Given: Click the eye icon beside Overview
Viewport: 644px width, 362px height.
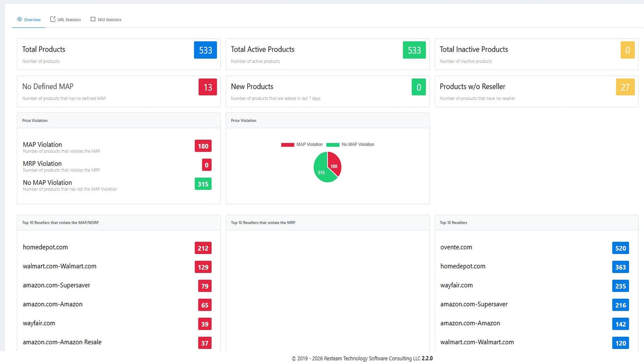Looking at the screenshot, I should (x=19, y=19).
